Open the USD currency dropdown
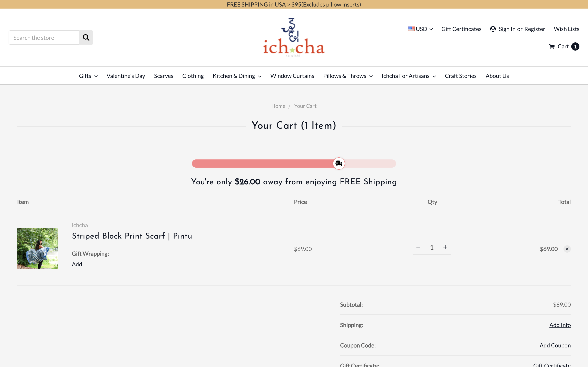Image resolution: width=588 pixels, height=367 pixels. (x=421, y=29)
